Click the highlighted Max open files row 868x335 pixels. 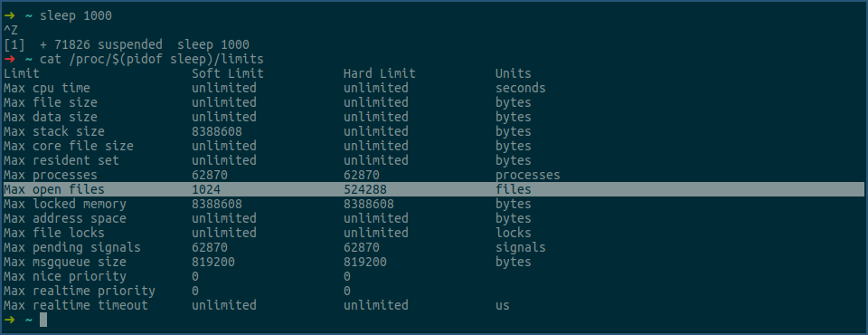click(x=433, y=189)
